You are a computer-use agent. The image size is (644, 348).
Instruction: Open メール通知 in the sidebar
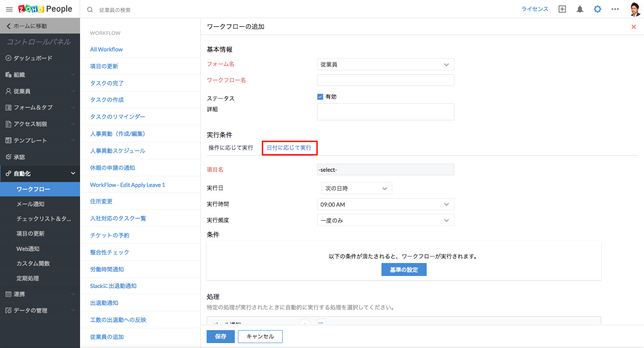[x=30, y=204]
